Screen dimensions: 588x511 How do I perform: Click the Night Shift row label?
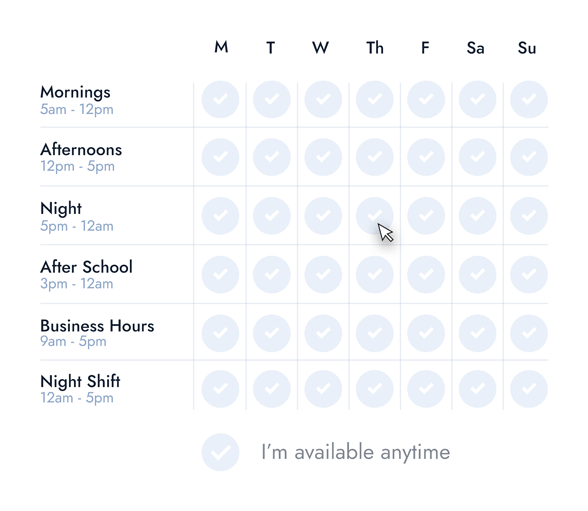pos(80,381)
